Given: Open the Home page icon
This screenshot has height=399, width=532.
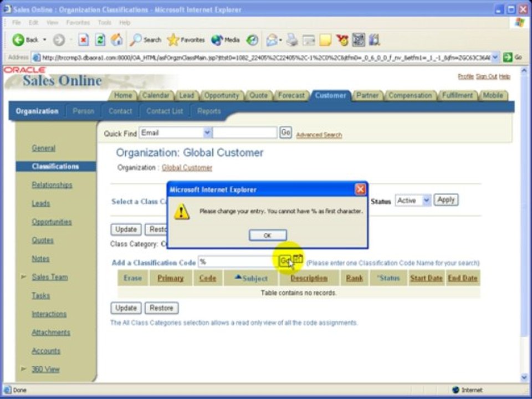Looking at the screenshot, I should [x=116, y=40].
